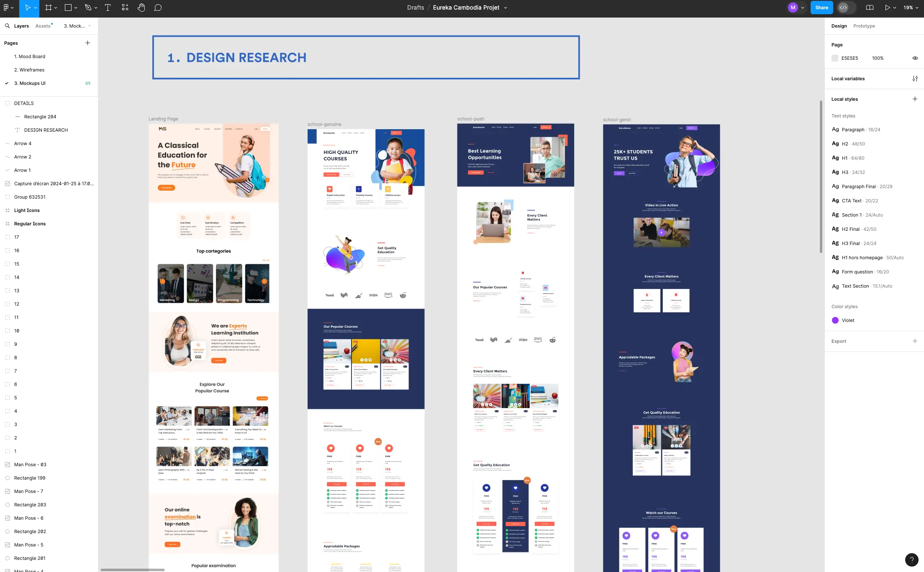Select the Frame tool

coord(49,8)
